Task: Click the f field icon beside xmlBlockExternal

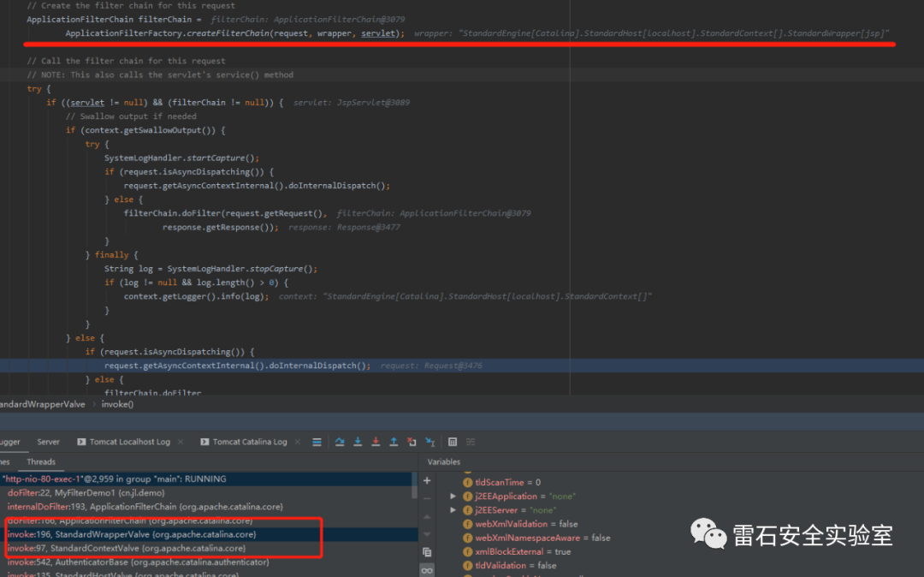Action: point(467,551)
